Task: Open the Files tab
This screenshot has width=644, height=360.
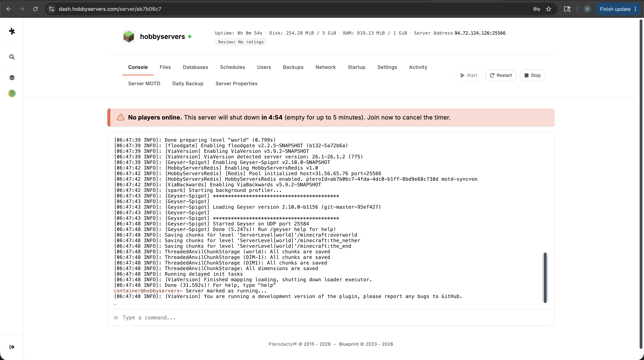Action: point(165,67)
